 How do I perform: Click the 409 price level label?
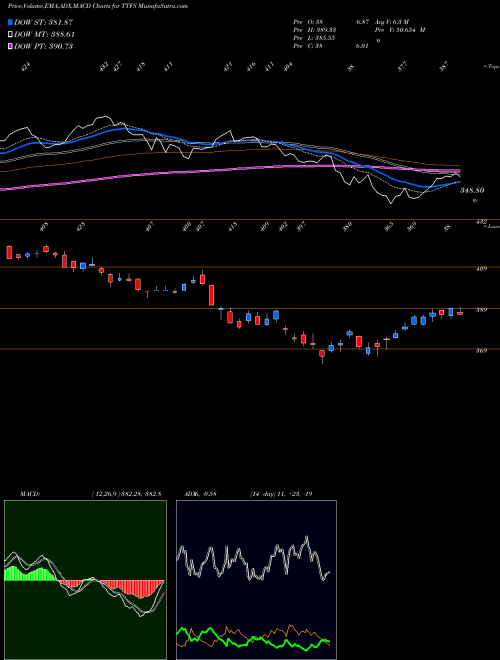click(481, 269)
